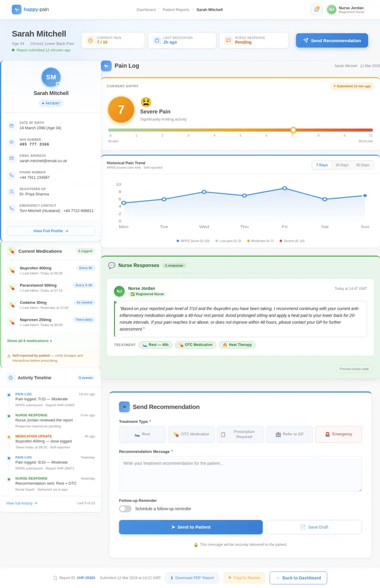The height and width of the screenshot is (588, 380).
Task: Pick the Refer to GP treatment option
Action: point(289,434)
